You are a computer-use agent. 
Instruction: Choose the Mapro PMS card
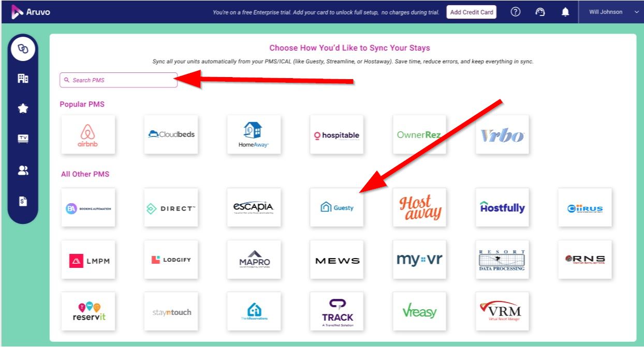(254, 260)
